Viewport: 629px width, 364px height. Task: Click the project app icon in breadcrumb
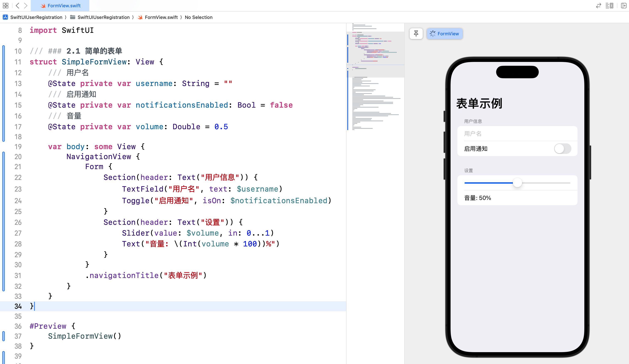pyautogui.click(x=5, y=17)
